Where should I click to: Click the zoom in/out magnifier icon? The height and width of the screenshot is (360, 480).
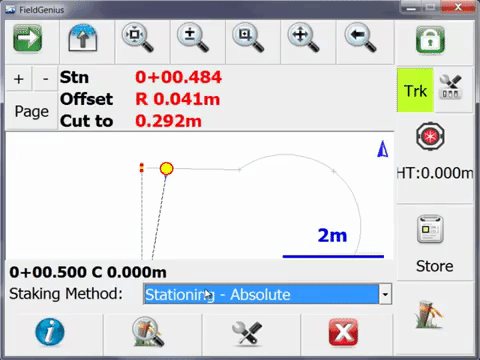coord(193,39)
